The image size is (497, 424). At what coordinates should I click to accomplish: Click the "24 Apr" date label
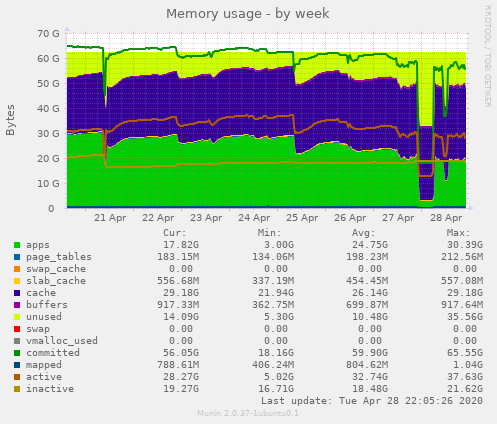tap(254, 218)
